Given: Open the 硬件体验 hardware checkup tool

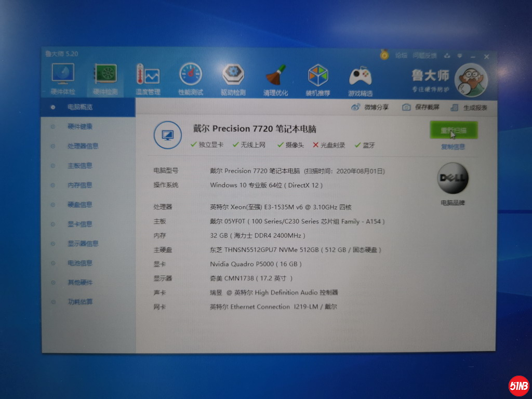Looking at the screenshot, I should tap(63, 79).
